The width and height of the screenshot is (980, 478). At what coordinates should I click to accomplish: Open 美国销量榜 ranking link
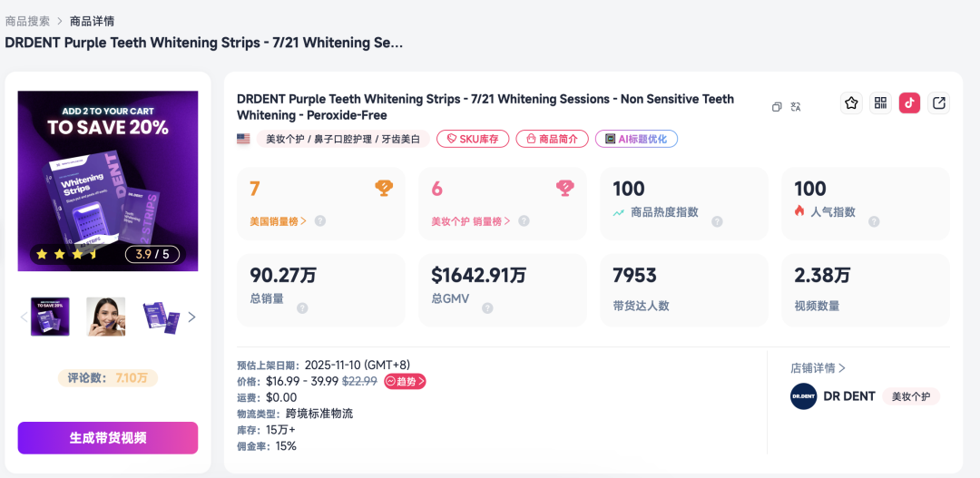[x=279, y=220]
